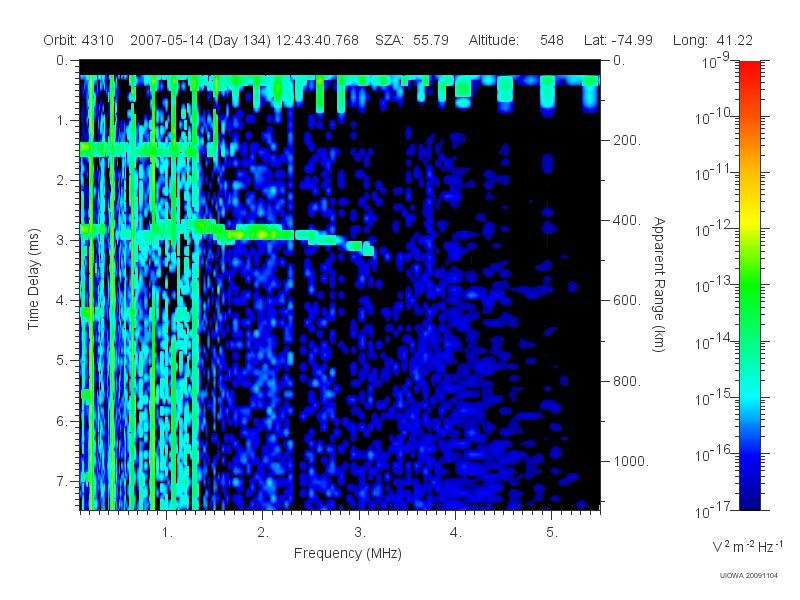Screen dimensions: 800x600
Task: Click the UIOWA 20091104 credit text
Action: coord(748,576)
